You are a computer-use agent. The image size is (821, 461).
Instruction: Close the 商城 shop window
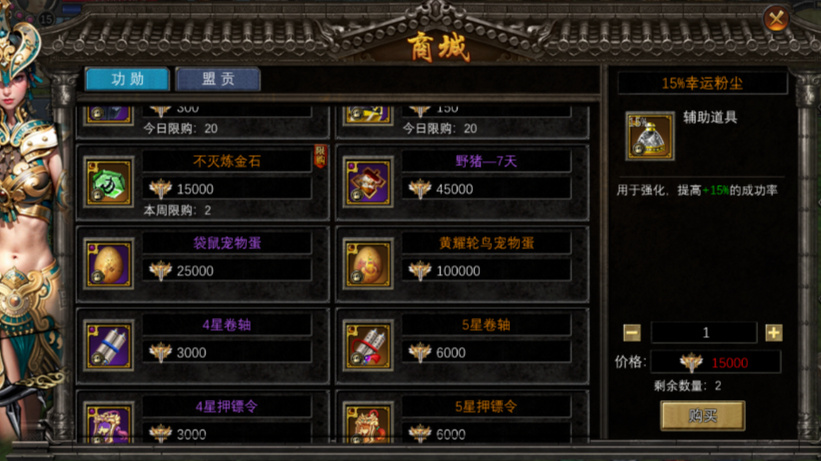tap(776, 20)
